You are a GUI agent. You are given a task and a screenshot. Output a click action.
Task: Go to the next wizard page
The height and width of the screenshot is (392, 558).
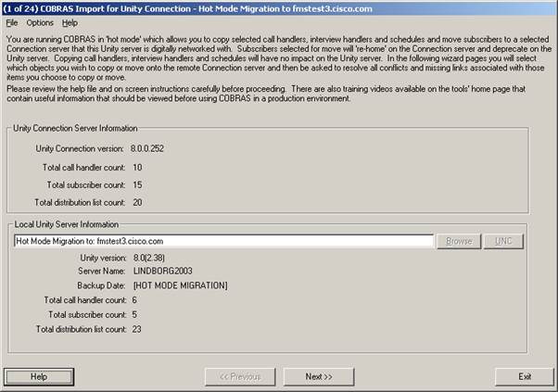[319, 376]
